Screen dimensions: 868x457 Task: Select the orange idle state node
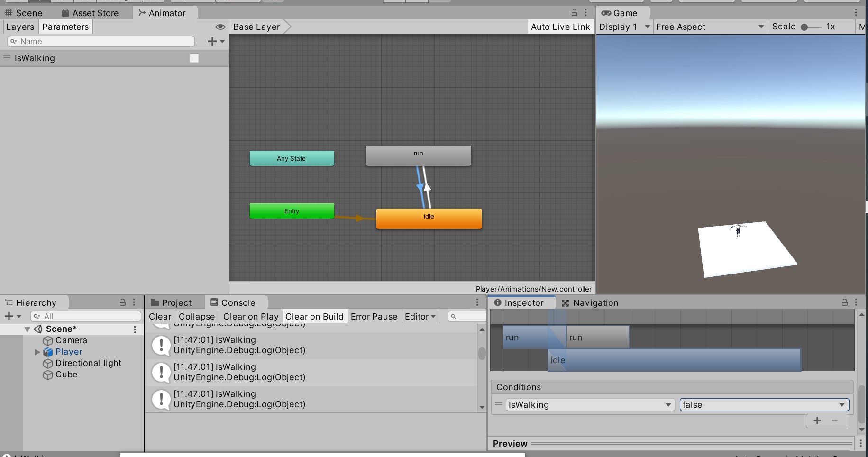429,219
